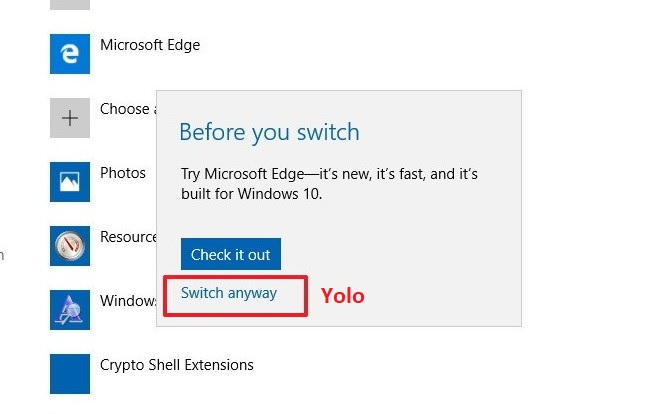Image resolution: width=651 pixels, height=414 pixels.
Task: Click the cut-off letter at left edge
Action: [2, 254]
